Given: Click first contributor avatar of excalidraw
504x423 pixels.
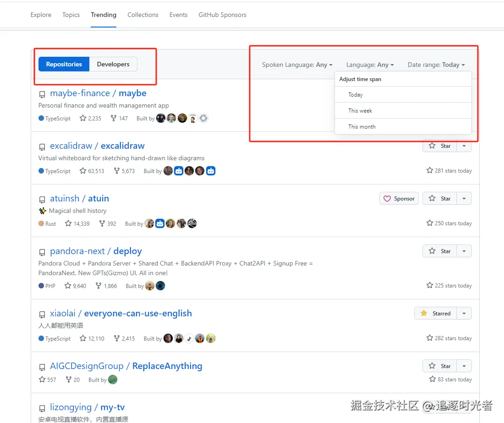Looking at the screenshot, I should point(168,171).
